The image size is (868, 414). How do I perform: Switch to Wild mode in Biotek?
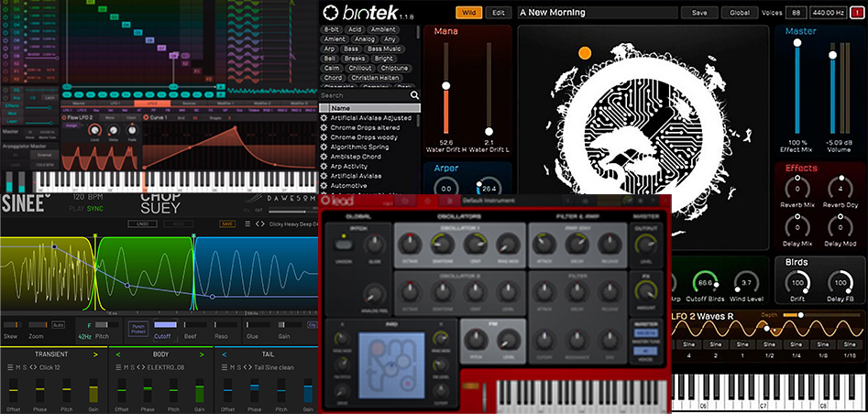[469, 12]
